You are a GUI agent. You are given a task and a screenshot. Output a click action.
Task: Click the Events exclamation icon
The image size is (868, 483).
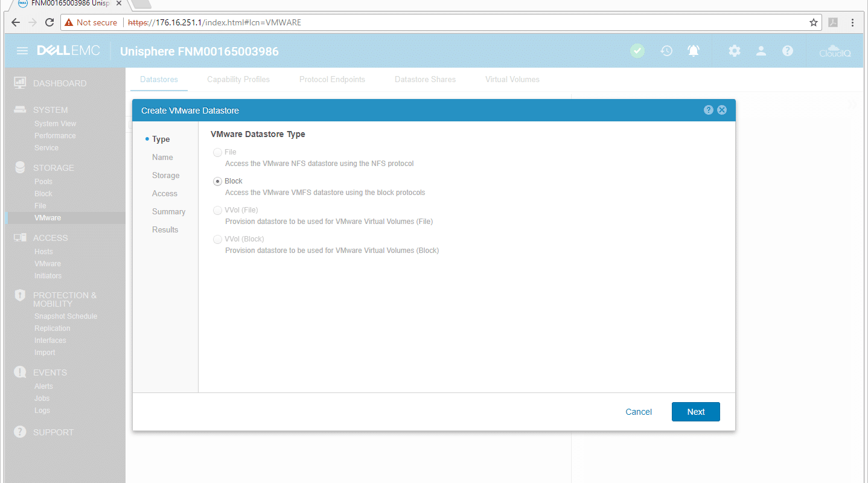click(20, 372)
